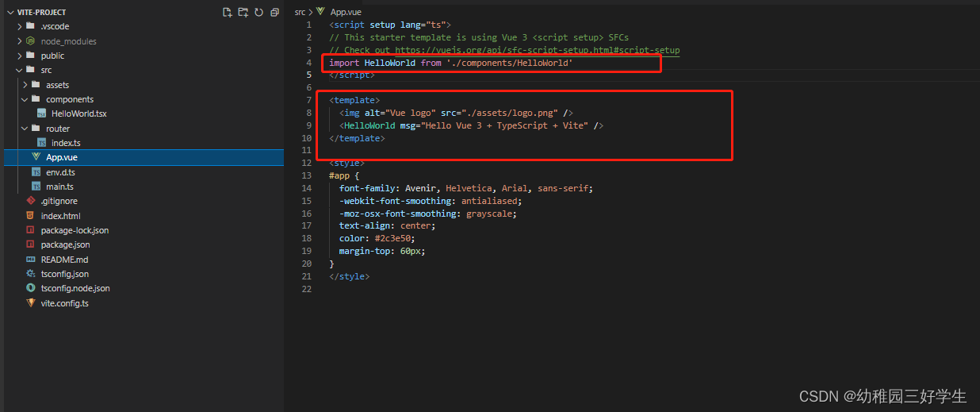Image resolution: width=980 pixels, height=412 pixels.
Task: Click the #app selector text
Action: coord(339,175)
